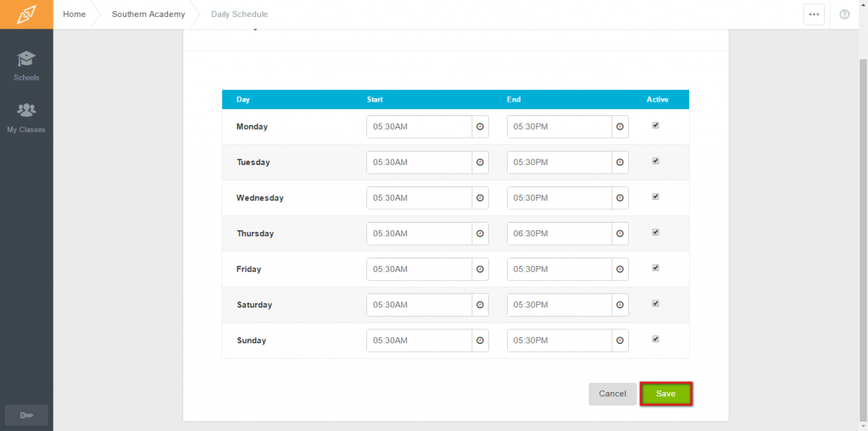868x431 pixels.
Task: Click the Saturday row label
Action: click(254, 304)
